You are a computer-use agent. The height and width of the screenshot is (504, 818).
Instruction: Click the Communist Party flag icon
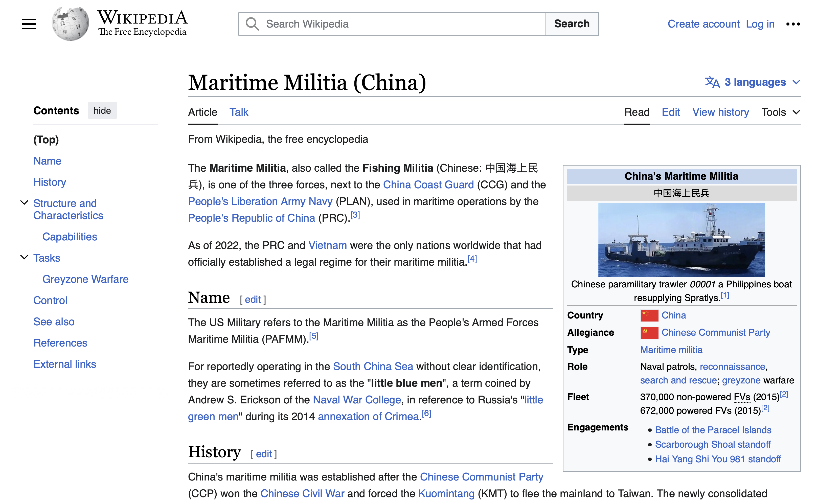[x=649, y=333]
